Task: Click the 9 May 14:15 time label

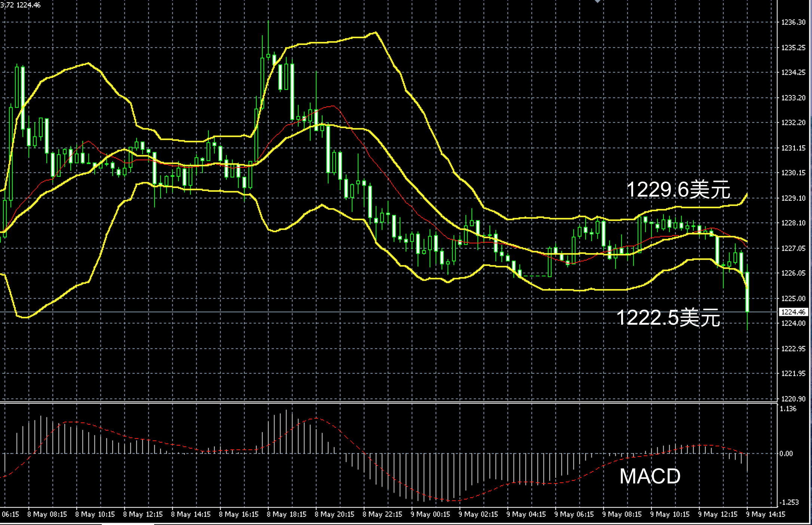Action: (765, 515)
